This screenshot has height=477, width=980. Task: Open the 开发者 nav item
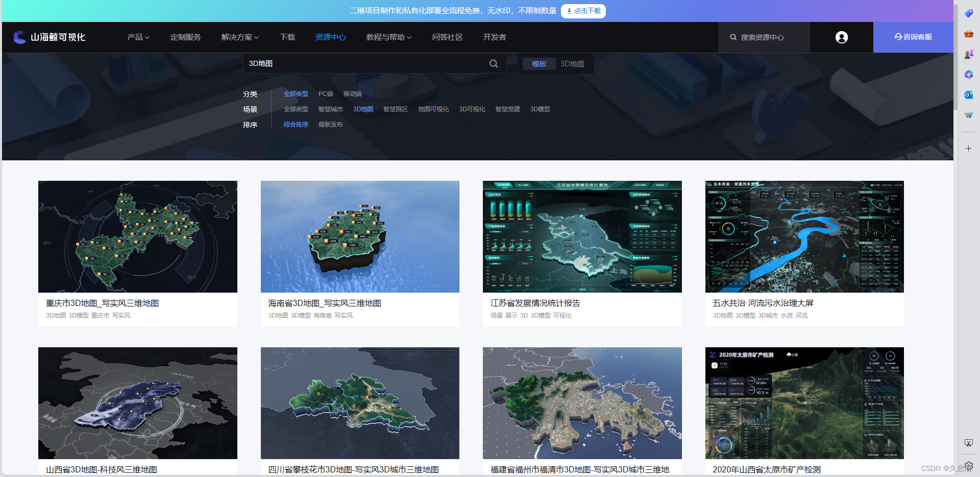point(495,37)
